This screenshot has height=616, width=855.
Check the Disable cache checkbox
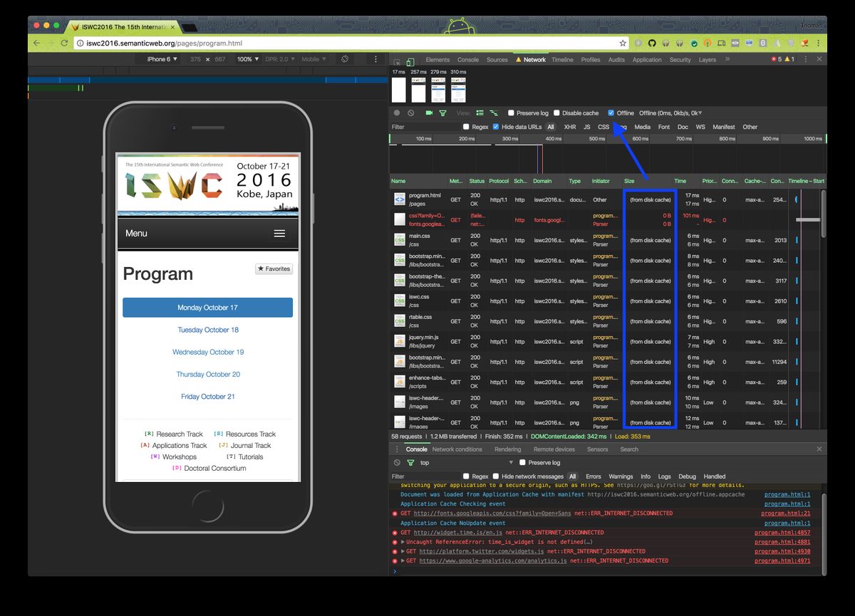[x=557, y=113]
